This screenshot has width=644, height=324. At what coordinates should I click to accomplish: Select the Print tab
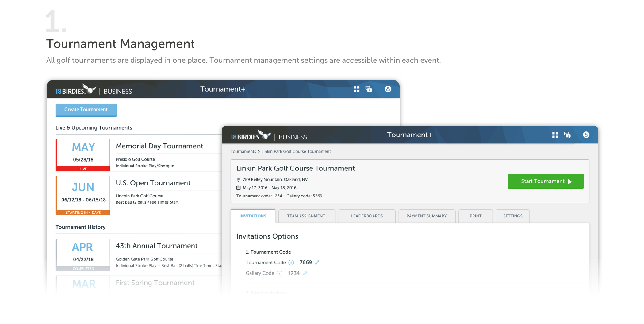(475, 216)
